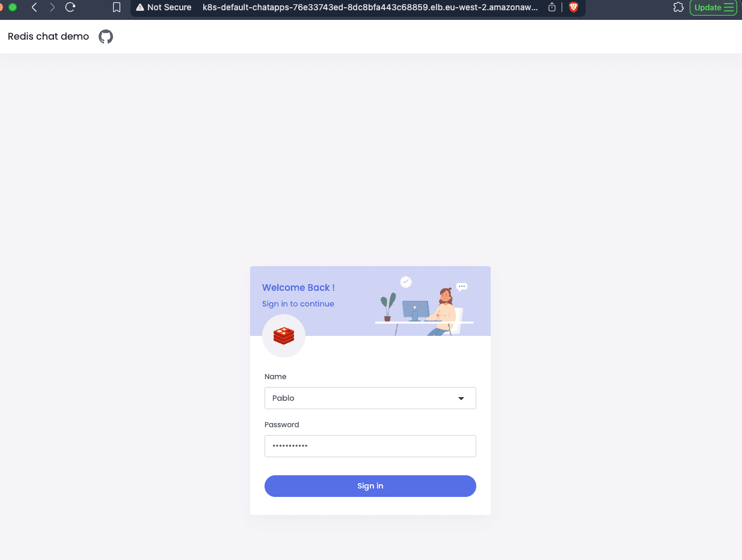Focus the Password input field
This screenshot has height=560, width=742.
pos(370,446)
